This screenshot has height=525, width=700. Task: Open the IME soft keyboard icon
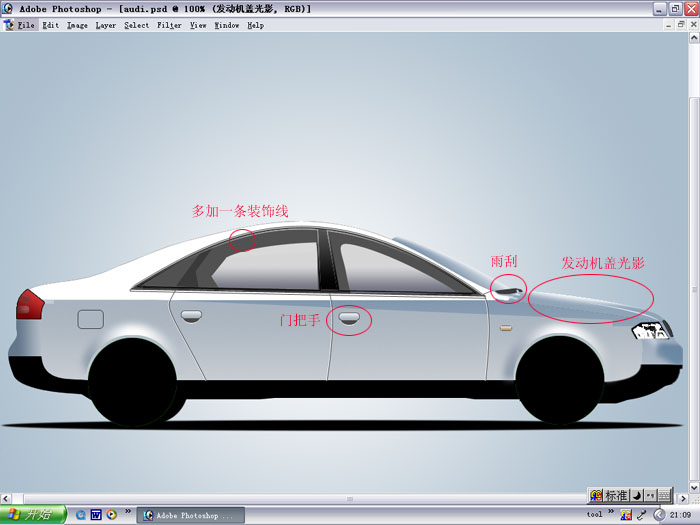click(x=664, y=495)
